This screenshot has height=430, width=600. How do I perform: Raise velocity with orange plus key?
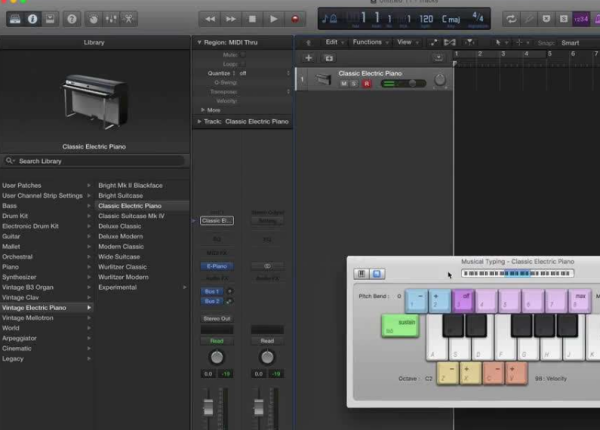pyautogui.click(x=516, y=373)
